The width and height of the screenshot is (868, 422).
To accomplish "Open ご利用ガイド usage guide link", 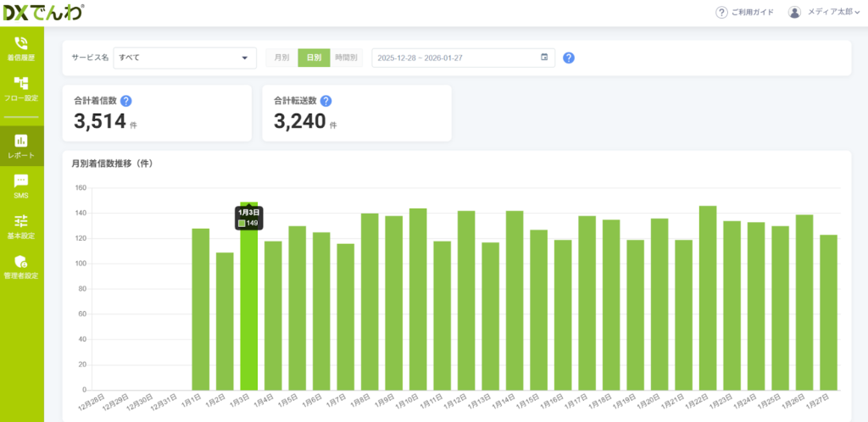I will tap(744, 12).
